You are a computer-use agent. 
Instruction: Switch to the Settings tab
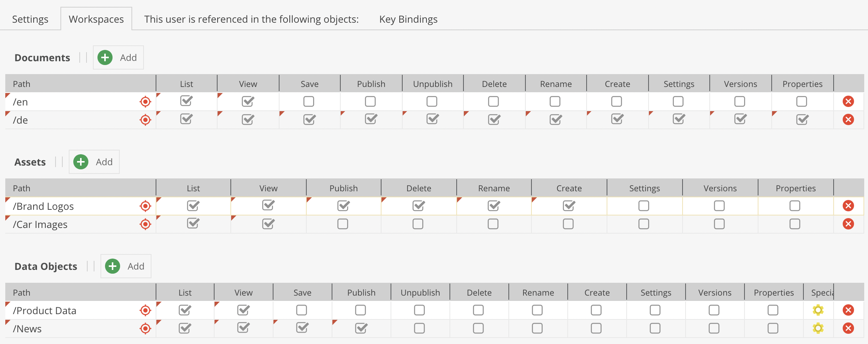(x=30, y=19)
